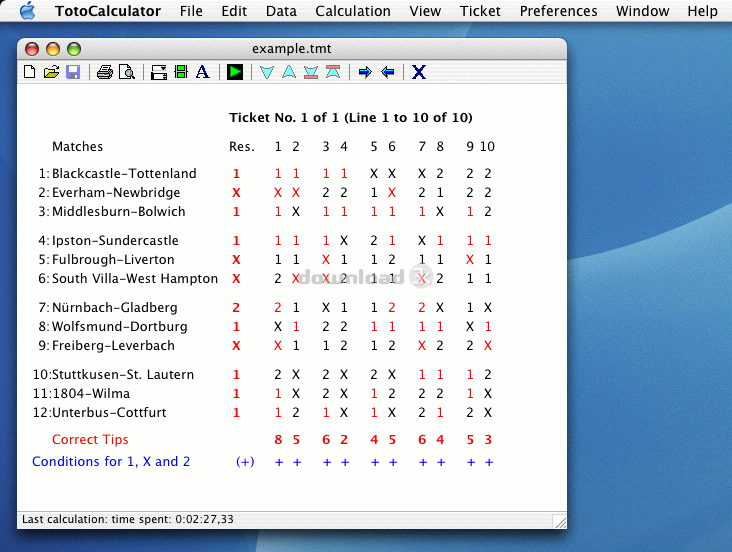Click the 'Ticket No. 1 of 1' heading
Screen dimensions: 732x552
tap(351, 117)
